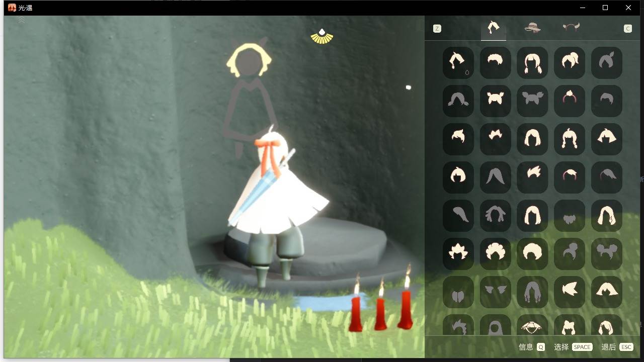Pick the white cat-ear buns hairstyle
Image resolution: width=644 pixels, height=362 pixels.
pos(496,101)
